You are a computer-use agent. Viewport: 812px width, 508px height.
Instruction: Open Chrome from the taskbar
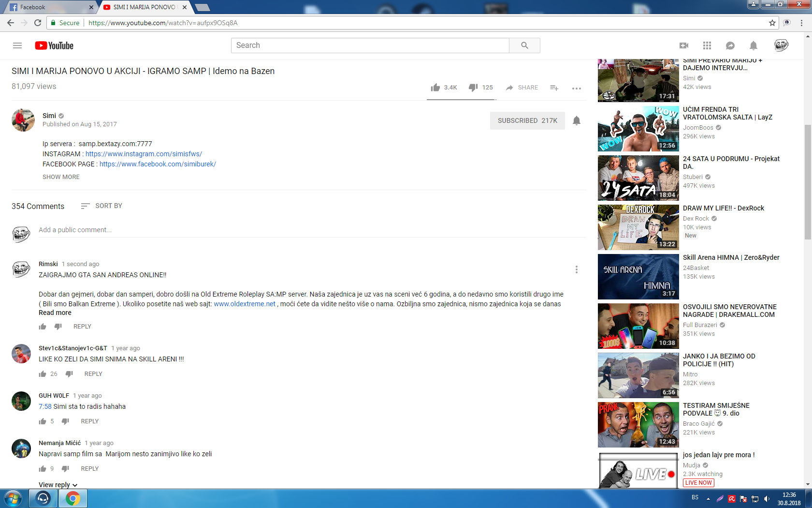pos(73,498)
